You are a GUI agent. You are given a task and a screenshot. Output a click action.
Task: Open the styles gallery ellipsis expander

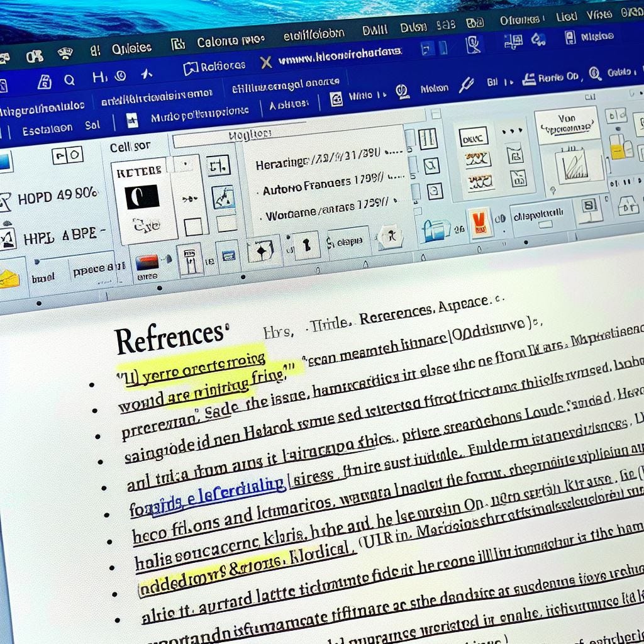(511, 130)
